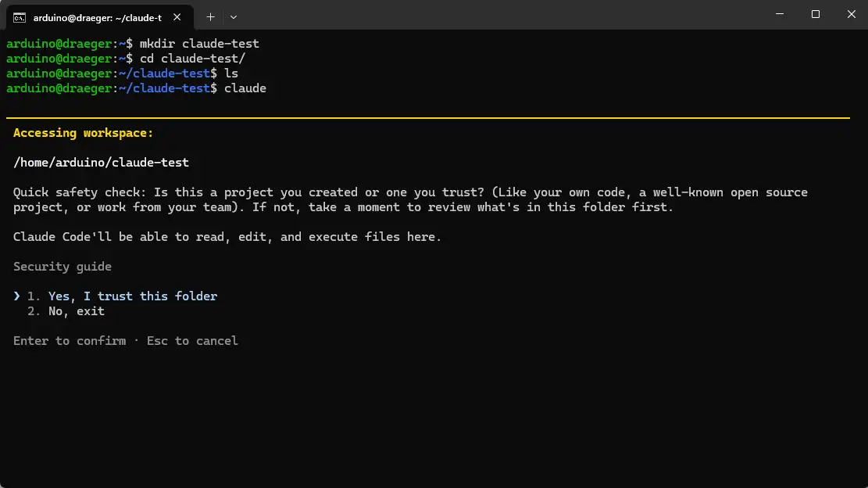
Task: Open a new tab with plus icon
Action: click(210, 17)
